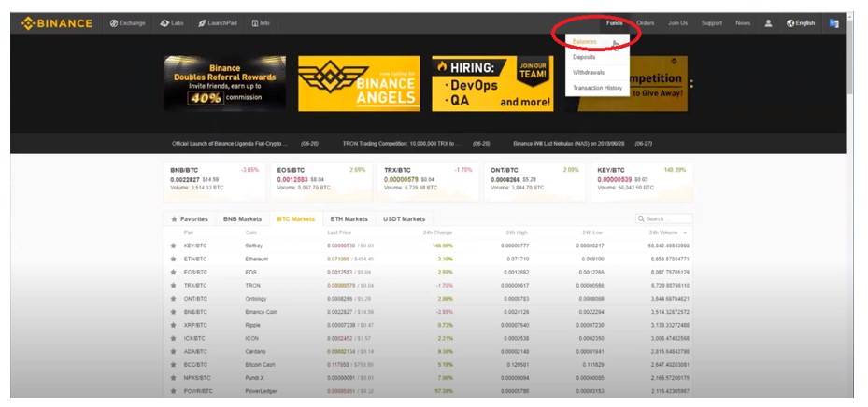Image resolution: width=868 pixels, height=407 pixels.
Task: Click the Labs icon in navigation bar
Action: click(164, 22)
